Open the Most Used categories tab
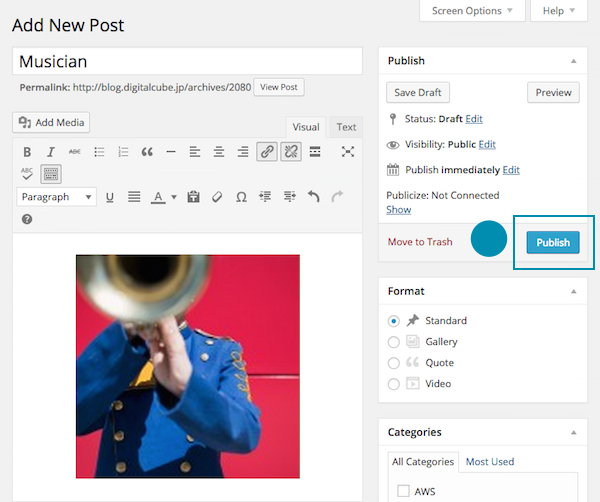The image size is (600, 502). tap(490, 461)
